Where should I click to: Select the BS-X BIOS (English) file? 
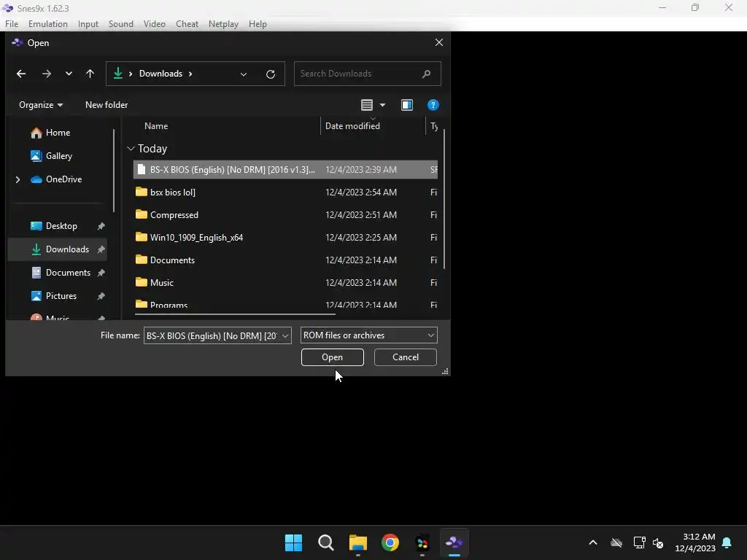click(x=285, y=169)
